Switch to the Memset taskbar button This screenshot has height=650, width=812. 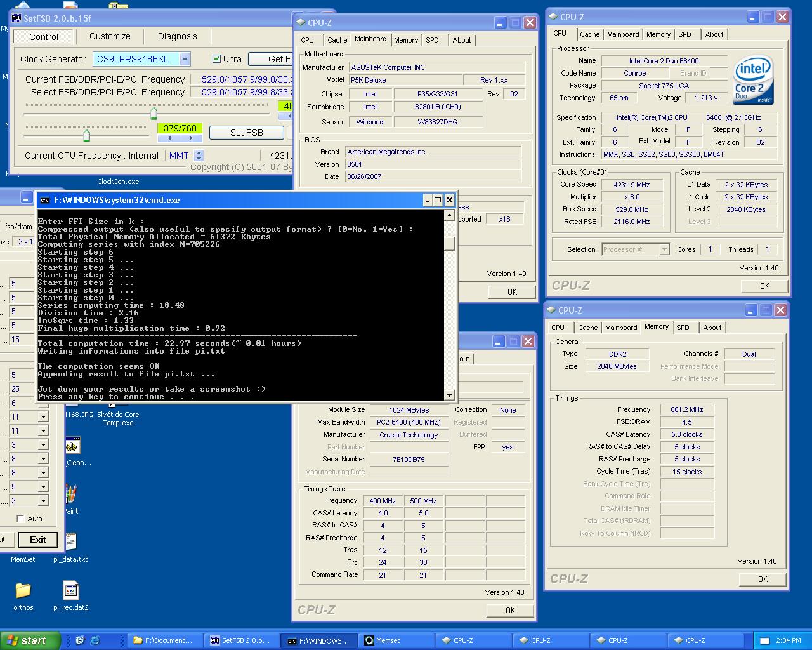point(397,640)
